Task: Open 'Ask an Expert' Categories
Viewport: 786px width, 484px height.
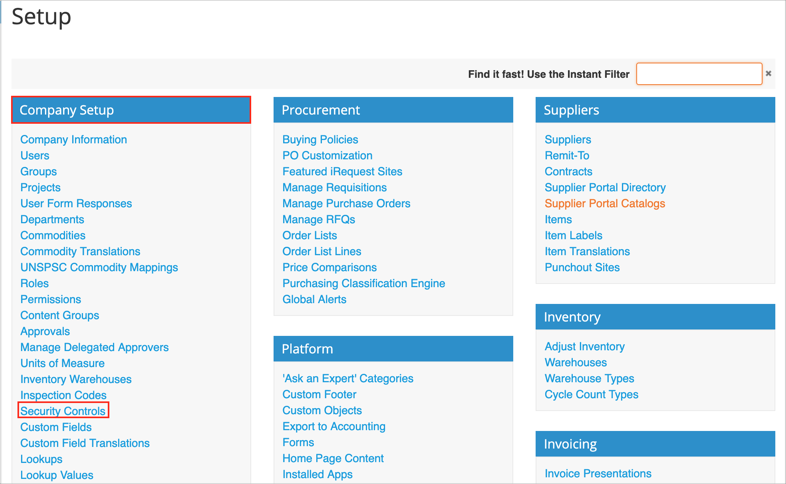Action: (347, 379)
